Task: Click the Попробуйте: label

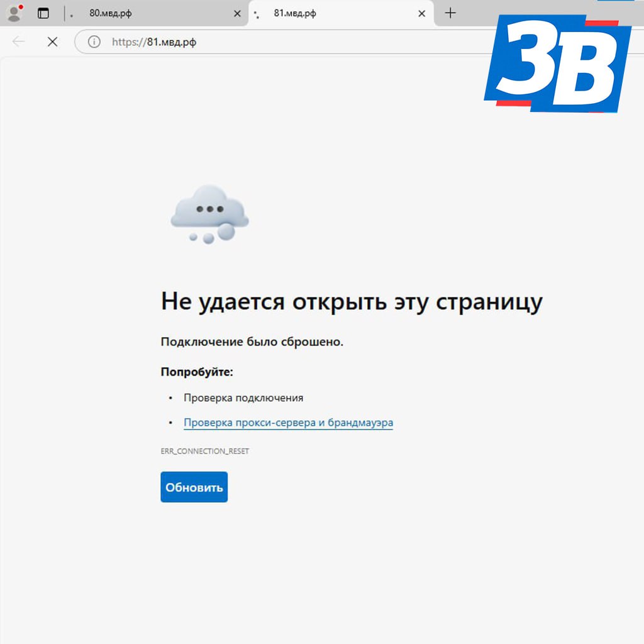Action: point(197,372)
